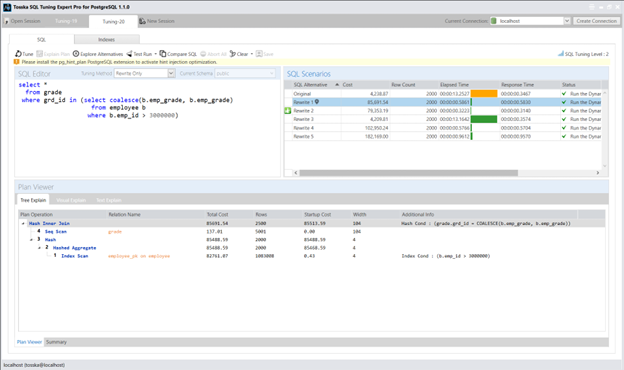Viewport: 624px width, 370px height.
Task: Expand the Test Run dropdown arrow
Action: tap(156, 54)
